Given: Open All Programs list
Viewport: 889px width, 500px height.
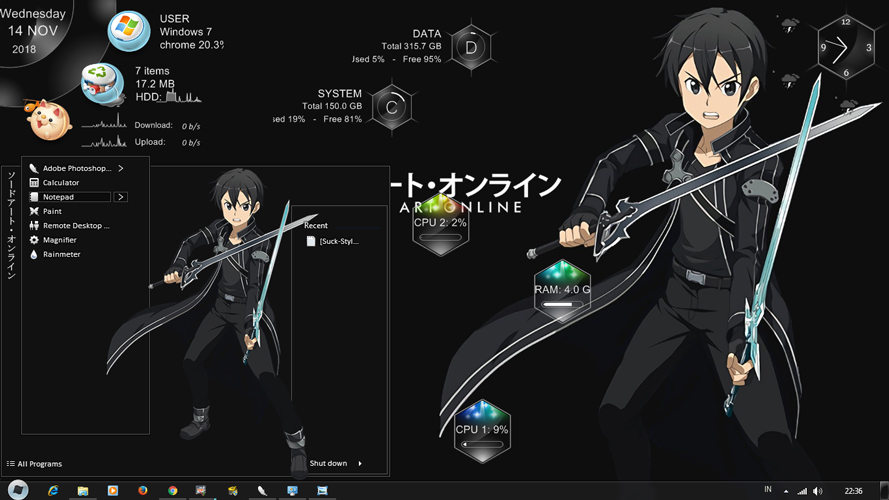Looking at the screenshot, I should click(34, 464).
